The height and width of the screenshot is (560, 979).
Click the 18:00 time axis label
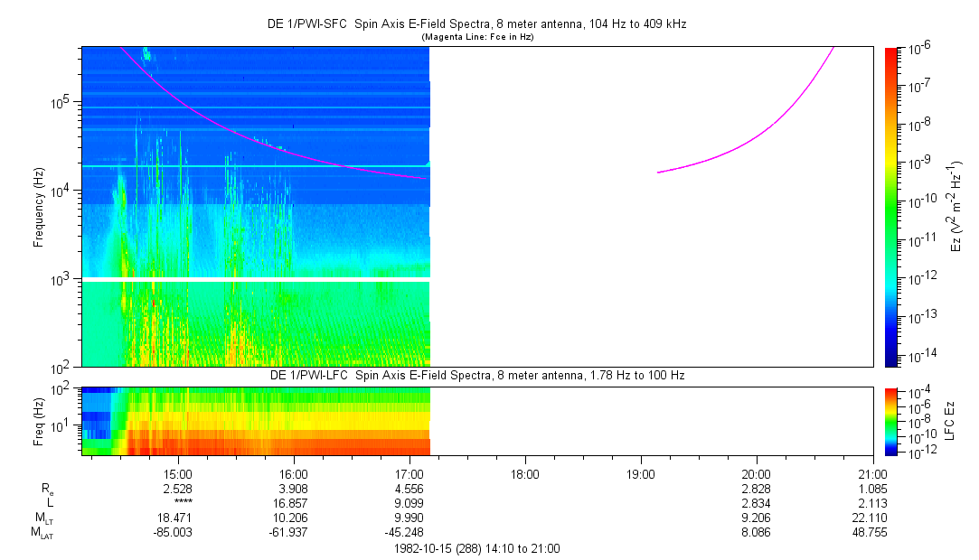pyautogui.click(x=525, y=473)
